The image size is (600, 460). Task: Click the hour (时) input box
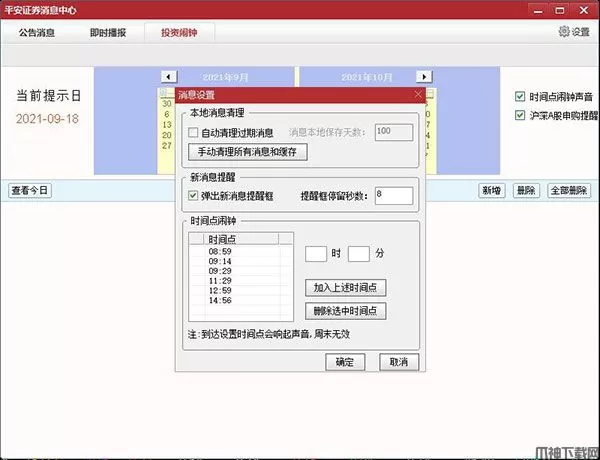pos(316,255)
